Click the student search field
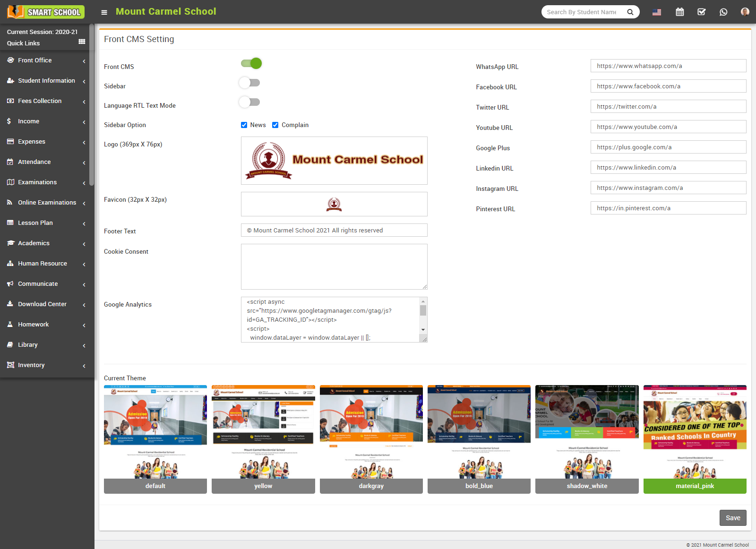Viewport: 756px width, 549px height. click(584, 12)
